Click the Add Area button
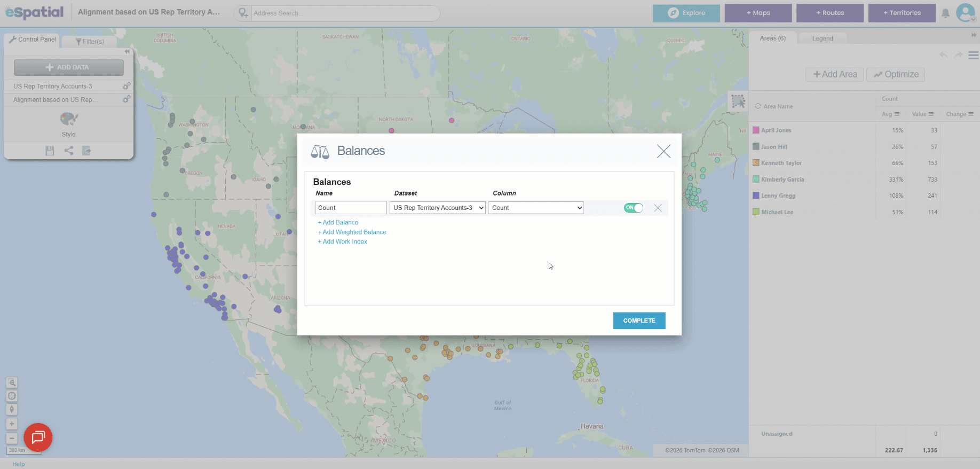Image resolution: width=980 pixels, height=469 pixels. pyautogui.click(x=835, y=74)
